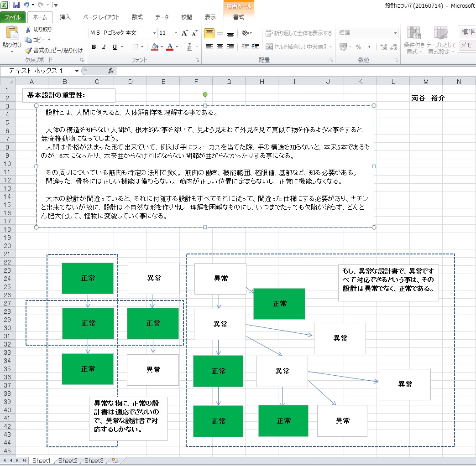
Task: Toggle bold formatting
Action: coord(94,47)
